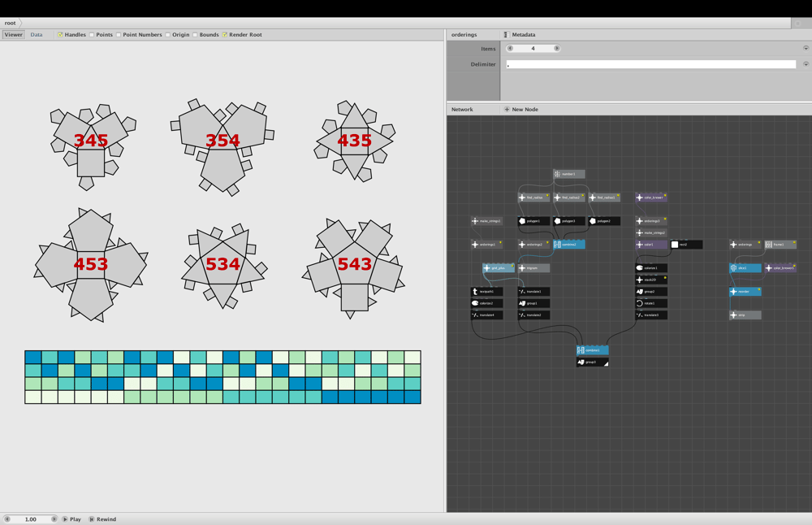Open the Items port options menu
The image size is (812, 525).
[806, 48]
